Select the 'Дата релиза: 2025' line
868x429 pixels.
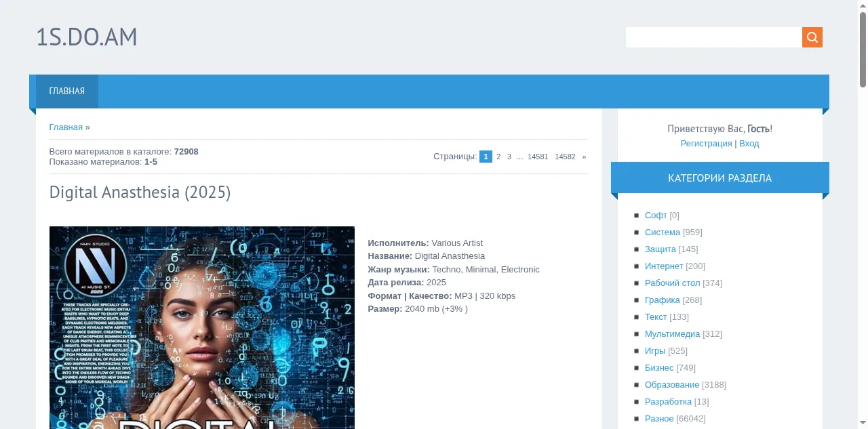(x=407, y=283)
